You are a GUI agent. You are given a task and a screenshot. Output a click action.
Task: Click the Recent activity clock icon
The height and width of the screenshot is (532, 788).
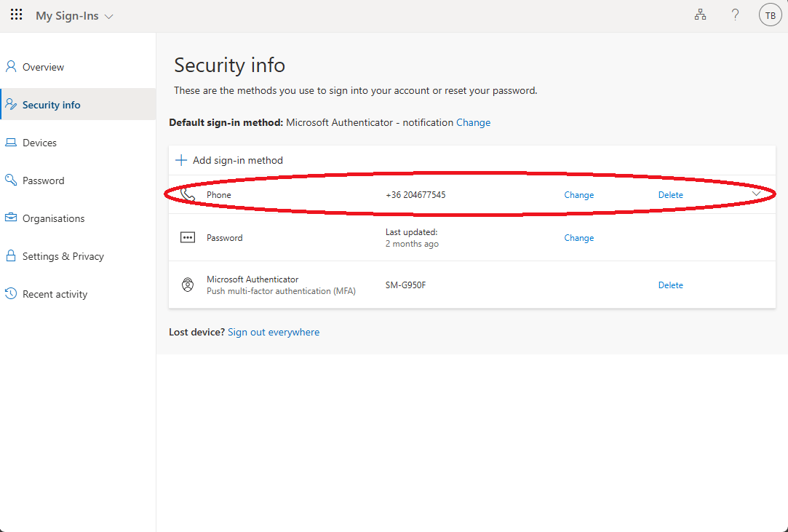[11, 294]
